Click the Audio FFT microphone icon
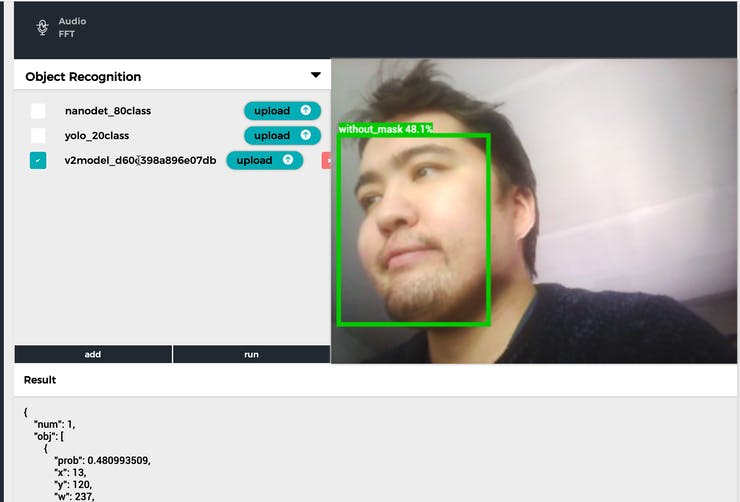The image size is (740, 502). [42, 28]
